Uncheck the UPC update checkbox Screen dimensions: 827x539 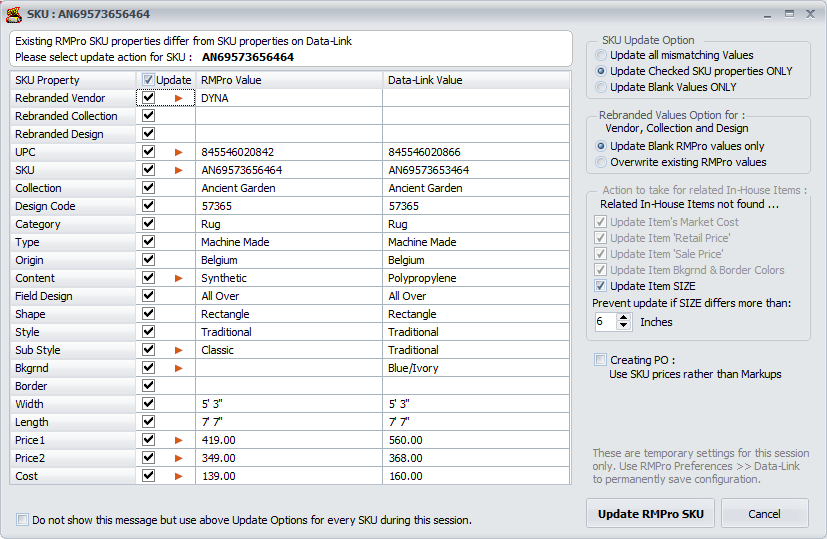[x=148, y=152]
